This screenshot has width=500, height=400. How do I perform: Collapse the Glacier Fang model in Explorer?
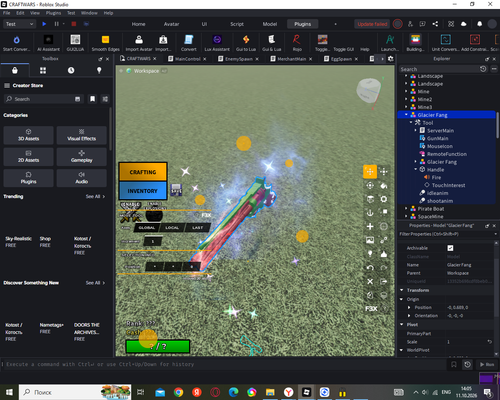(x=406, y=115)
